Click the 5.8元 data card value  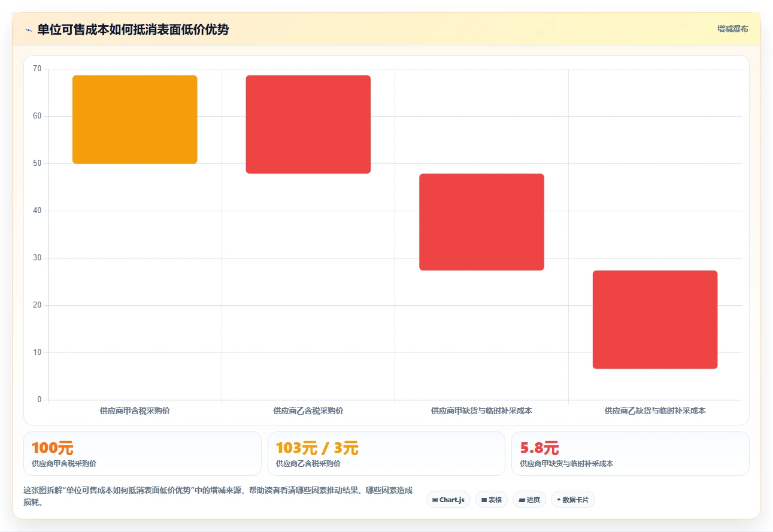pyautogui.click(x=539, y=448)
